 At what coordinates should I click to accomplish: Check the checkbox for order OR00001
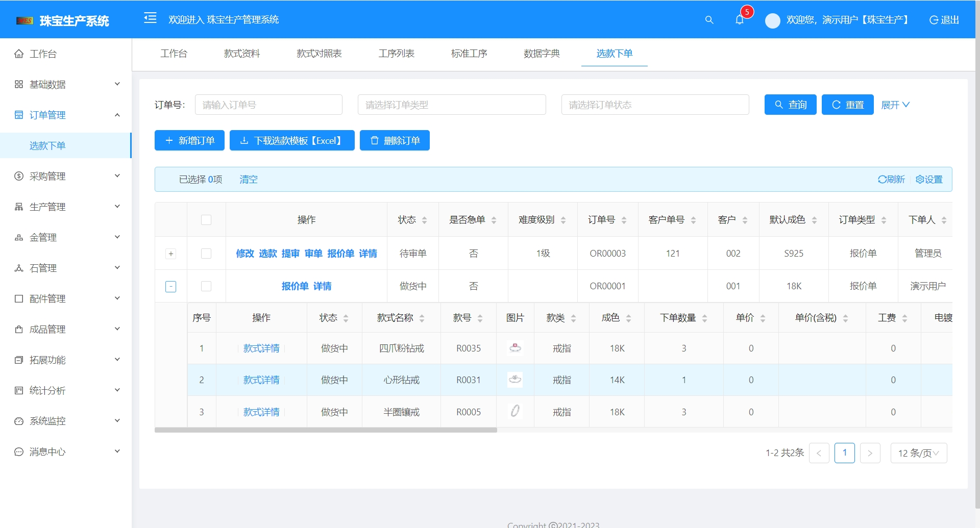point(206,286)
